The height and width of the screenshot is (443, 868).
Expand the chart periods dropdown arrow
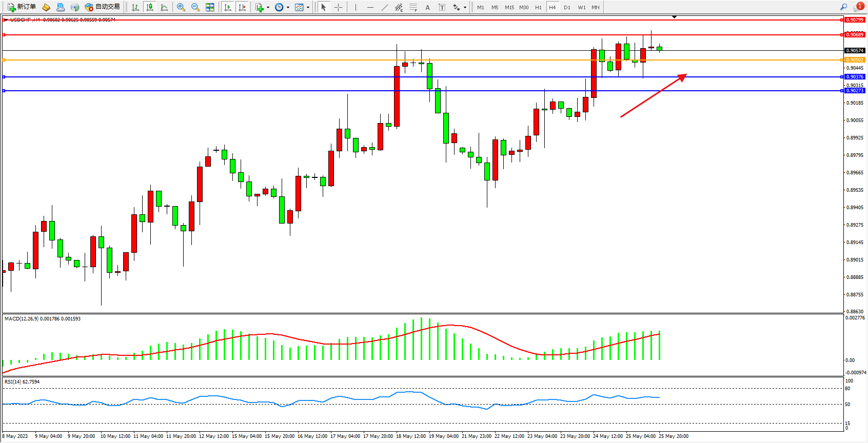288,7
